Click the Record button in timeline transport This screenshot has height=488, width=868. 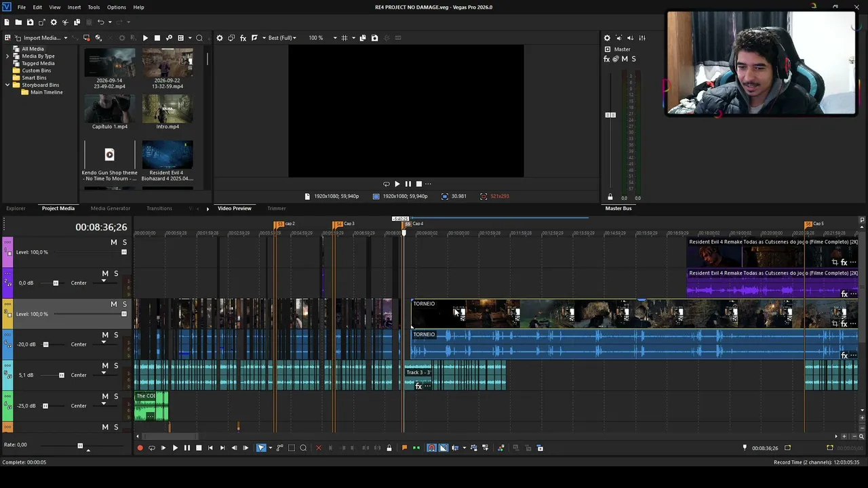140,448
